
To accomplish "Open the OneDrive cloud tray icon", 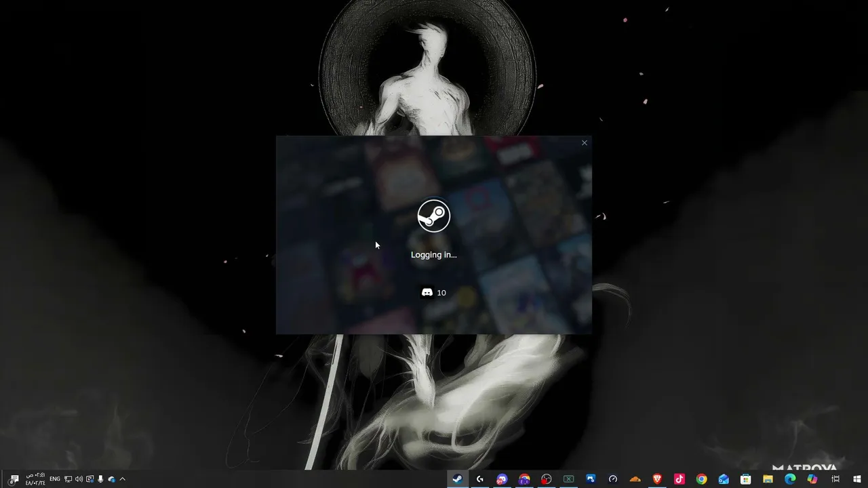I will 112,479.
